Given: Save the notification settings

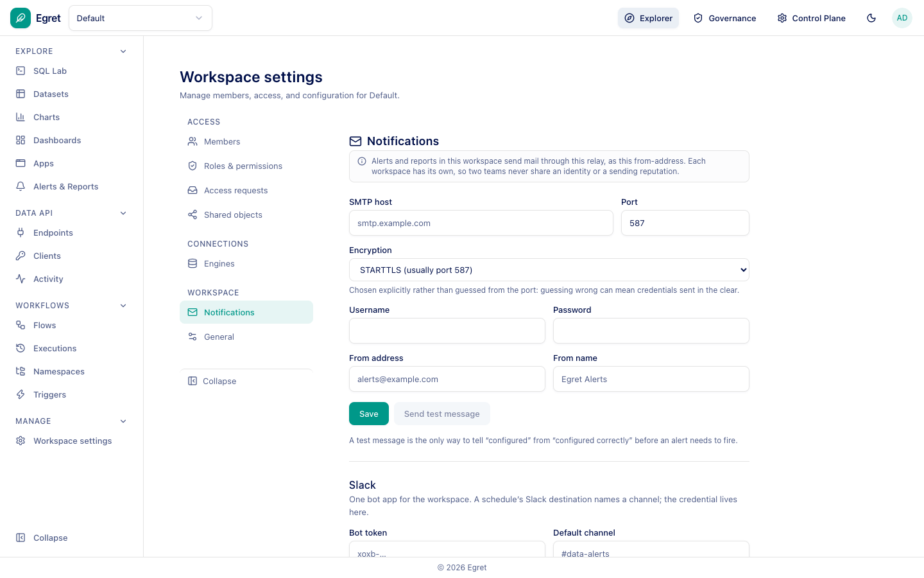Looking at the screenshot, I should (x=369, y=414).
